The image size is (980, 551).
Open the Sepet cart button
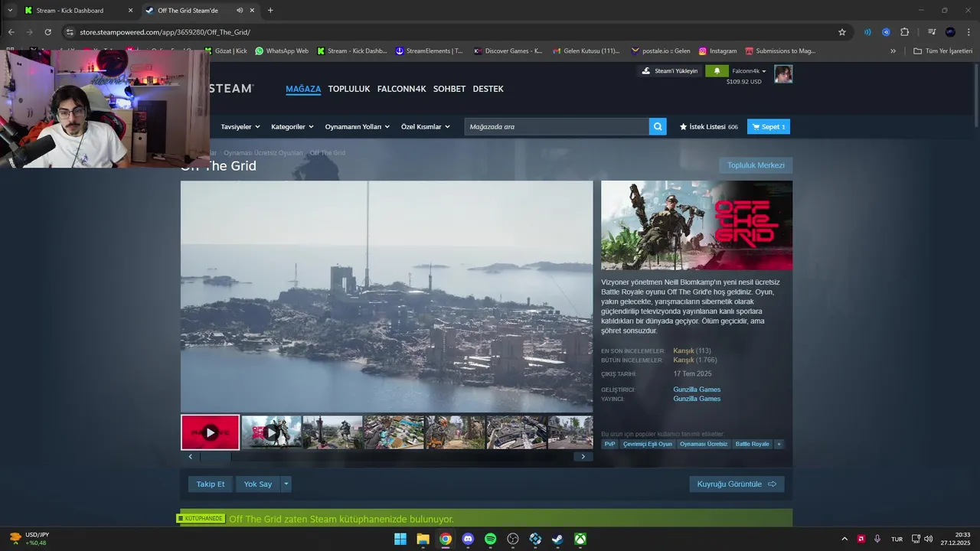[769, 126]
